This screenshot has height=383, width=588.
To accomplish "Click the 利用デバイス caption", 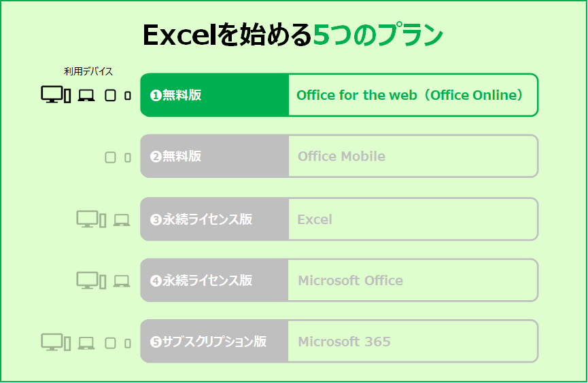I will (88, 71).
